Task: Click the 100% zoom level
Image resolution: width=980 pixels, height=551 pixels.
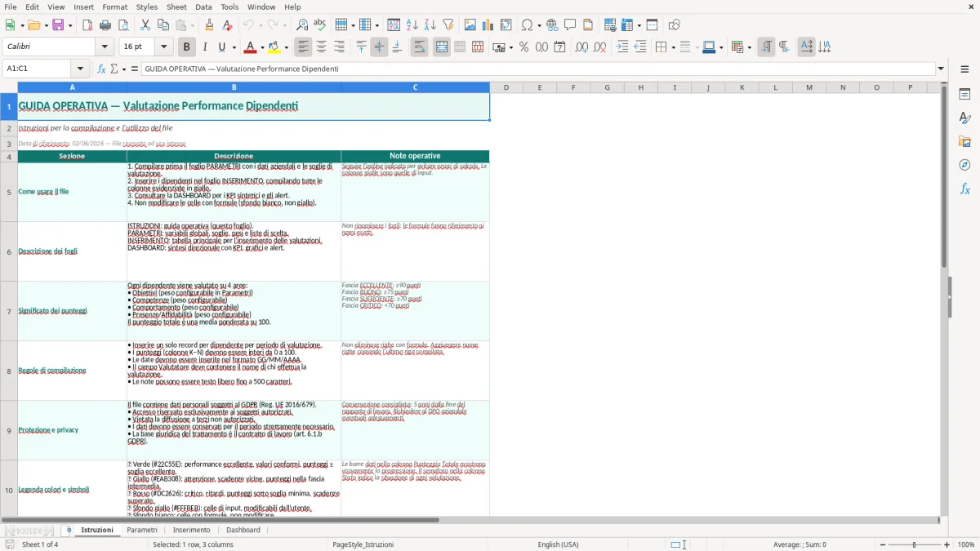Action: pyautogui.click(x=966, y=544)
